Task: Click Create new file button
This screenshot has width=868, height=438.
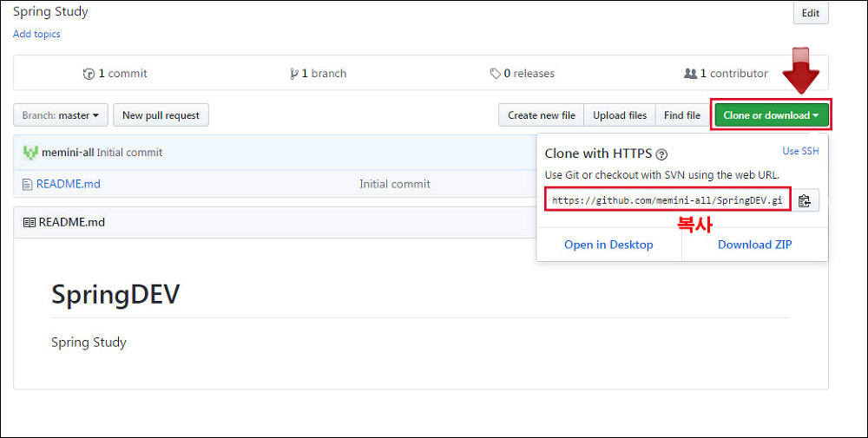Action: tap(542, 115)
